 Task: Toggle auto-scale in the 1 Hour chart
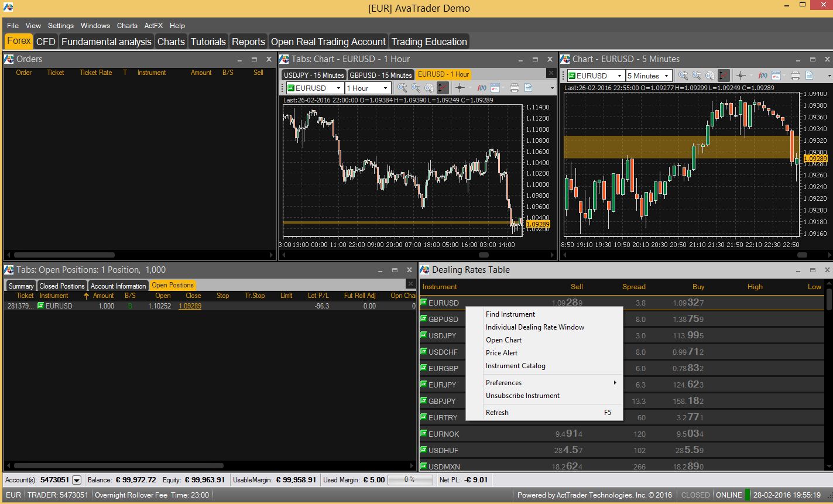tap(443, 88)
